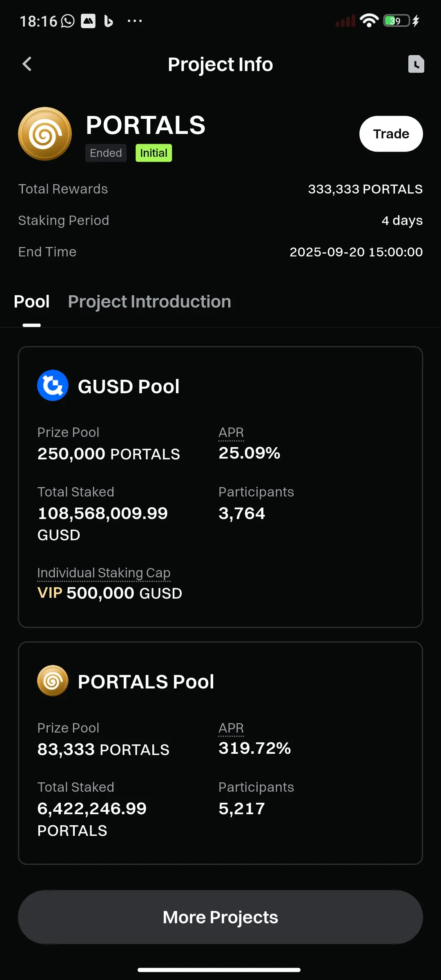Tap the Wi-Fi status icon
Screen dimensions: 441x980
pos(369,20)
